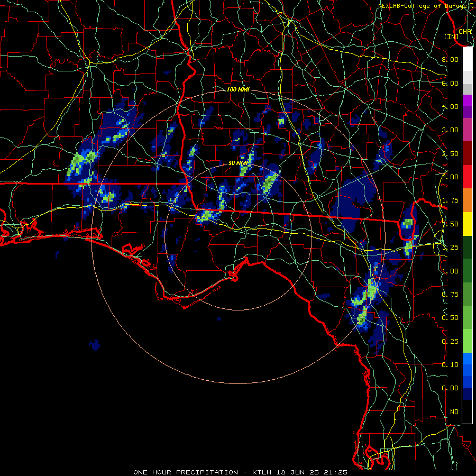The width and height of the screenshot is (476, 476).
Task: Click the 1.75 legend value
Action: 450,200
